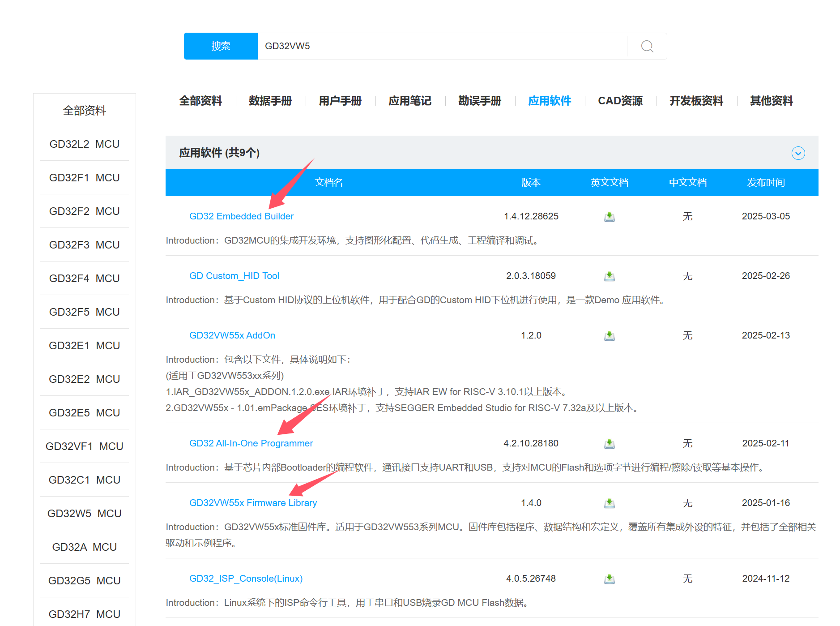Select the 全部资料 tab in top bar
The height and width of the screenshot is (626, 840).
click(x=200, y=101)
